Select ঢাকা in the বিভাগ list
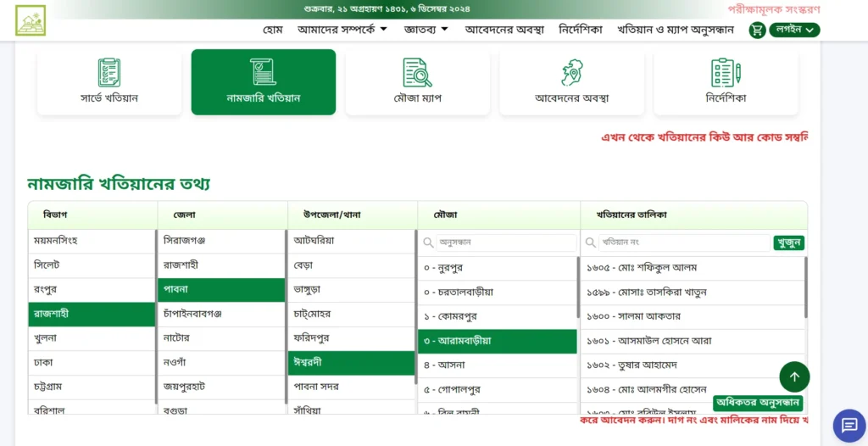 [x=46, y=362]
